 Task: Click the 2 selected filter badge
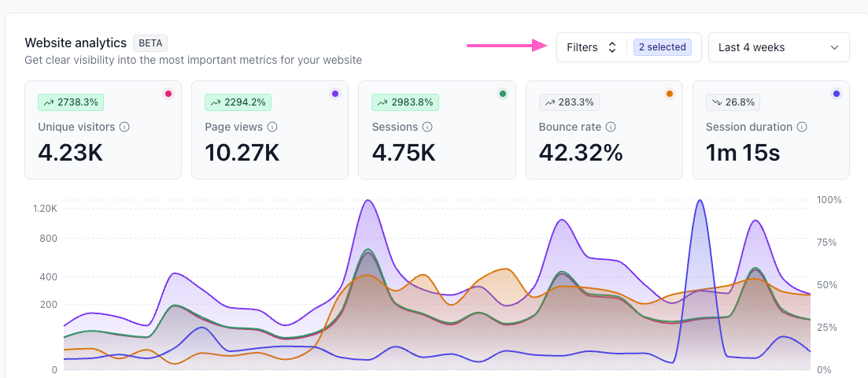click(662, 47)
